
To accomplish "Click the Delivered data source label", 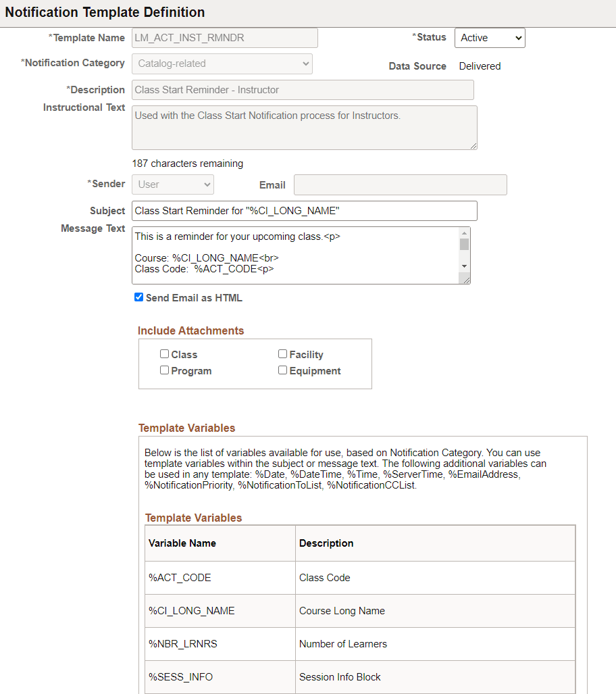I will [480, 66].
